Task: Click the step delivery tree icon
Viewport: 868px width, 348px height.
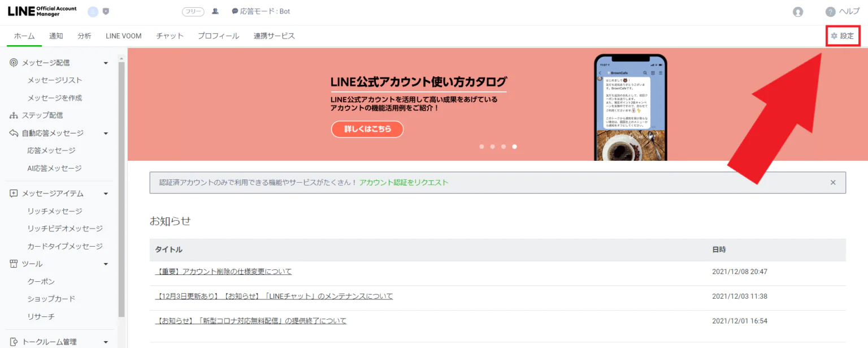Action: click(14, 115)
